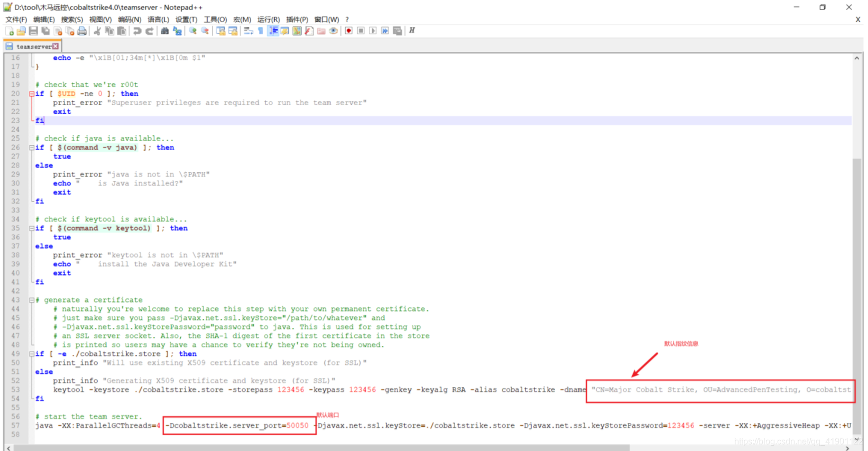Click line number 53 in the margin

point(15,390)
